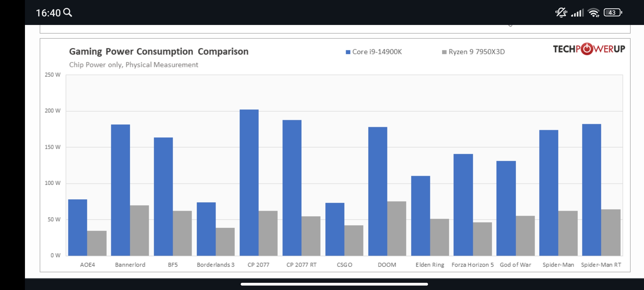Click the Ryzen 9 7950X3D legend text
This screenshot has width=644, height=290.
pos(477,52)
